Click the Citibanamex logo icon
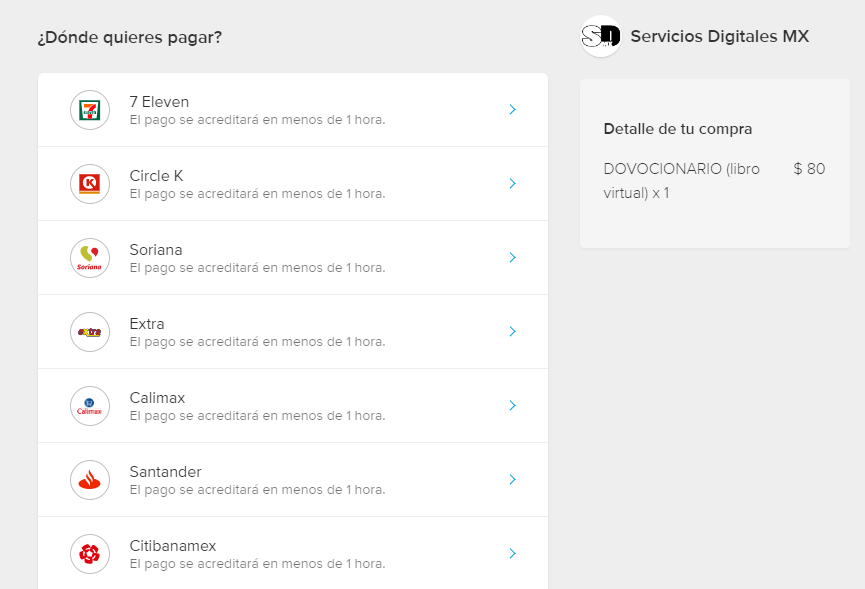 (90, 554)
